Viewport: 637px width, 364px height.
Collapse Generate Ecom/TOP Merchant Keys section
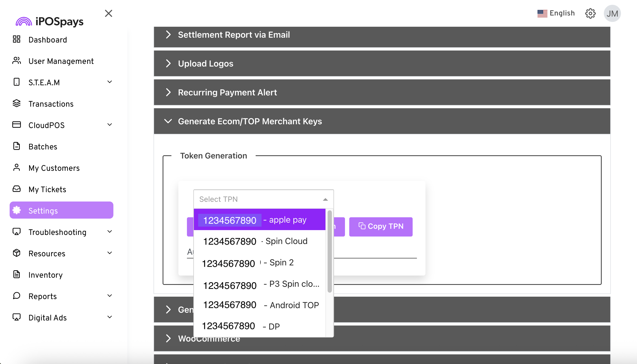pyautogui.click(x=168, y=121)
